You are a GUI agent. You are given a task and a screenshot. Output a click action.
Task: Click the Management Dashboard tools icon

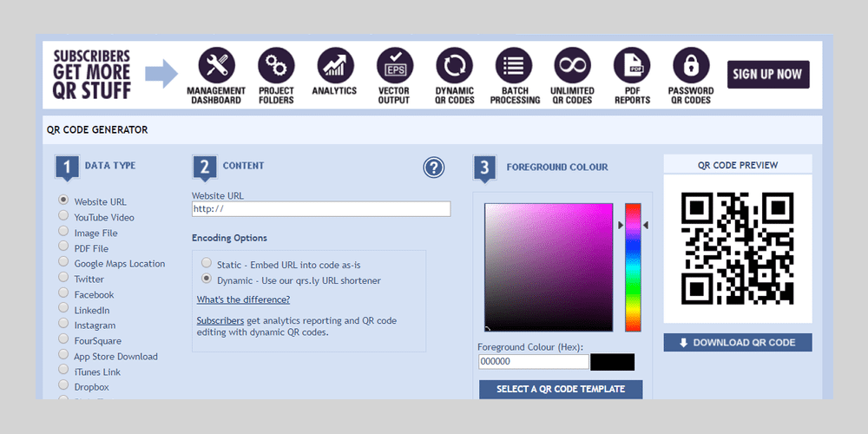pyautogui.click(x=216, y=66)
